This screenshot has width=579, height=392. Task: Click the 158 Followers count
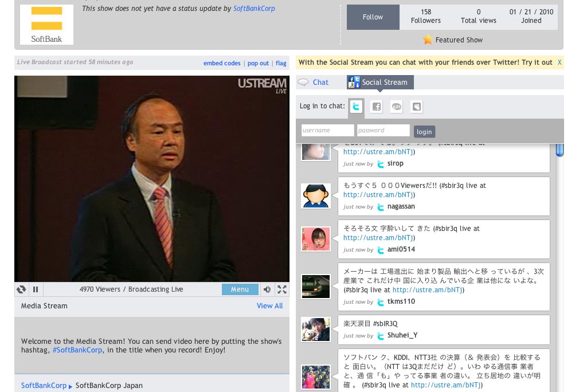pos(426,16)
